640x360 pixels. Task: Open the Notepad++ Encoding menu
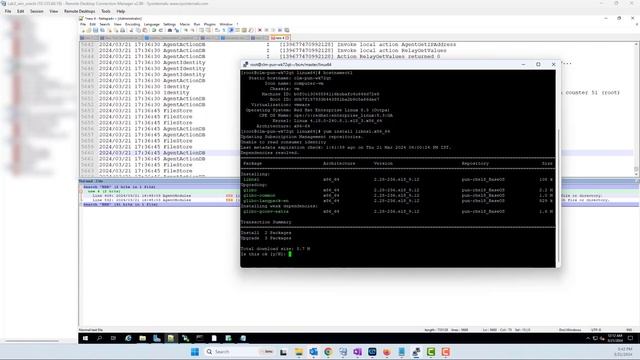point(132,24)
